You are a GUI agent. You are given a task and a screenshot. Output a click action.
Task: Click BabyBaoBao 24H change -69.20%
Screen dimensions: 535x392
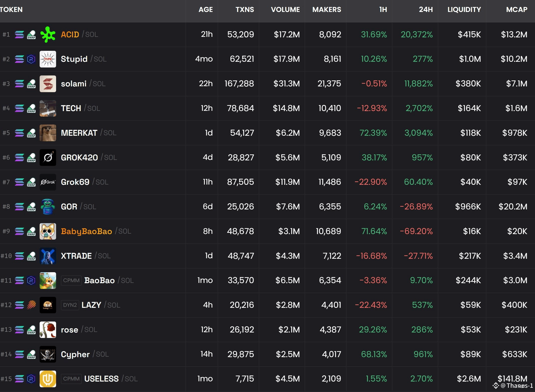(x=416, y=231)
